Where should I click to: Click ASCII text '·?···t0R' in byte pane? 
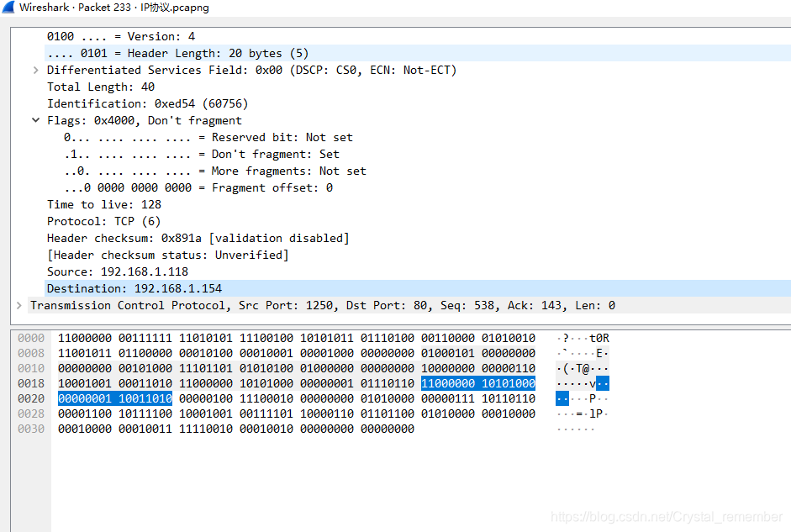[x=583, y=338]
